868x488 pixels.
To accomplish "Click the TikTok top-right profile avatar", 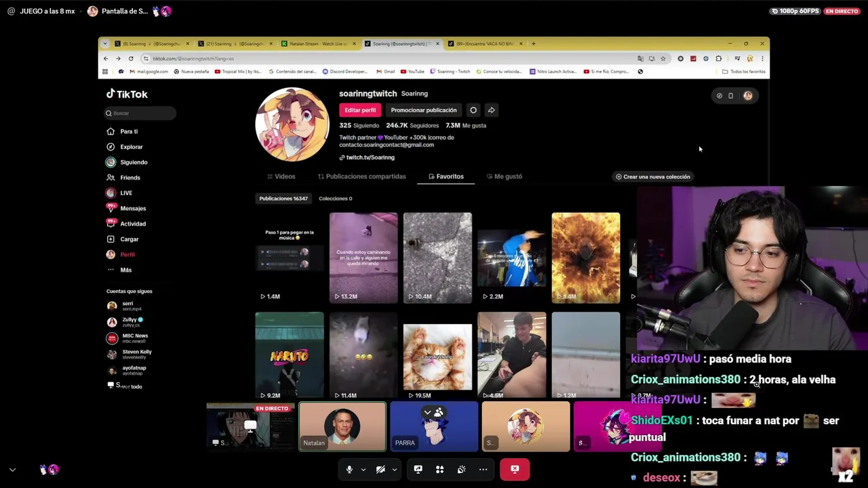I will pyautogui.click(x=748, y=96).
